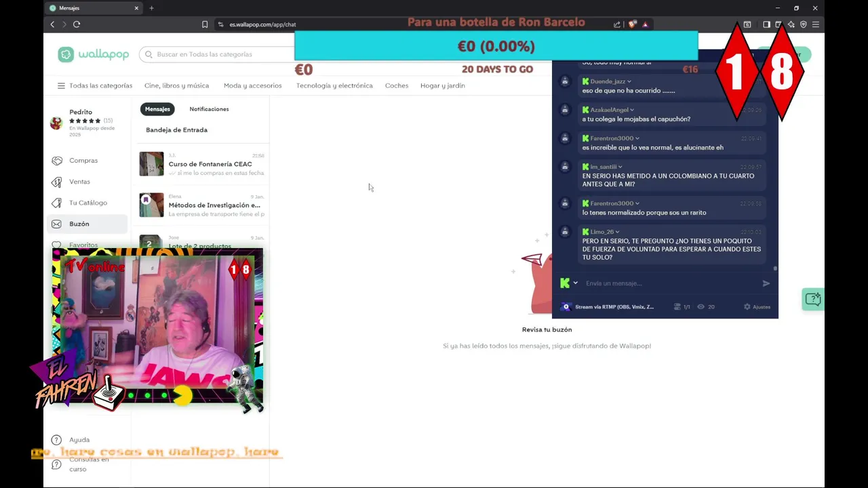Open Buzón in the left sidebar
The image size is (868, 488).
[x=87, y=224]
